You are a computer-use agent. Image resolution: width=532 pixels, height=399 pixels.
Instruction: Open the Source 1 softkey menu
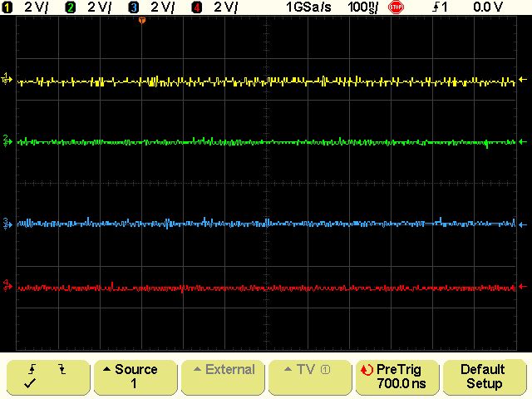point(135,377)
